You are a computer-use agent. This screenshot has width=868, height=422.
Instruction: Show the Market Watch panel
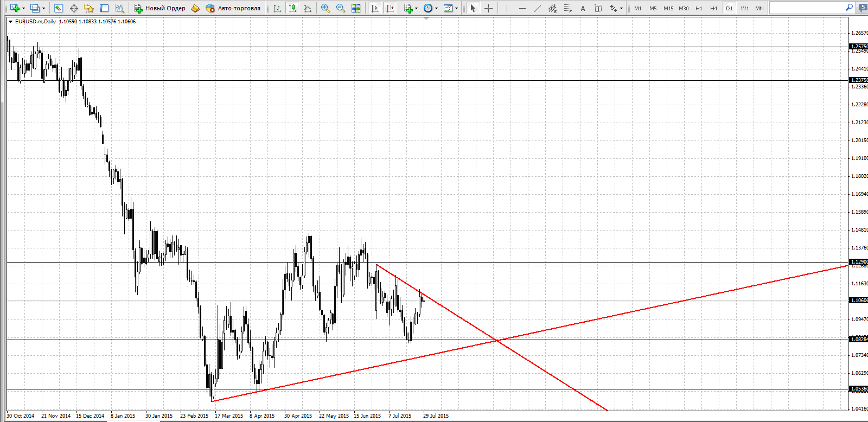tap(59, 8)
